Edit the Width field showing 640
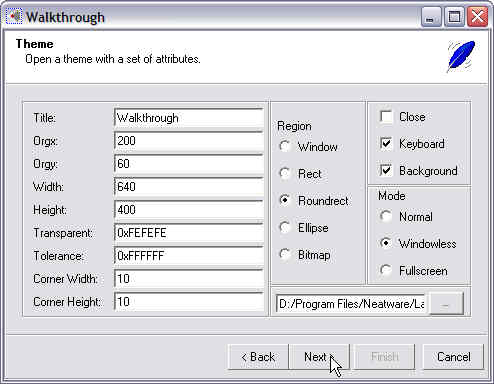Screen dimensions: 494x384 click(x=189, y=187)
